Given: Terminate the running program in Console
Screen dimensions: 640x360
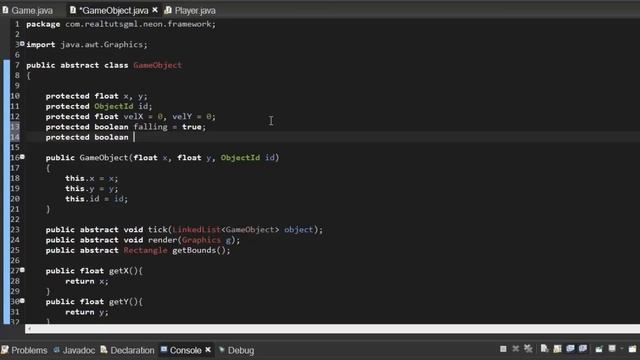Looking at the screenshot, I should coord(503,349).
